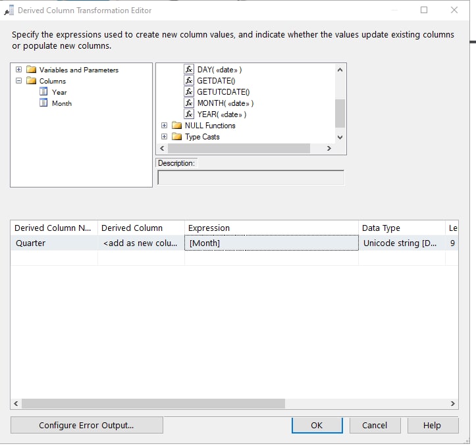The height and width of the screenshot is (448, 476).
Task: Click the Variables and Parameters folder icon
Action: click(31, 70)
